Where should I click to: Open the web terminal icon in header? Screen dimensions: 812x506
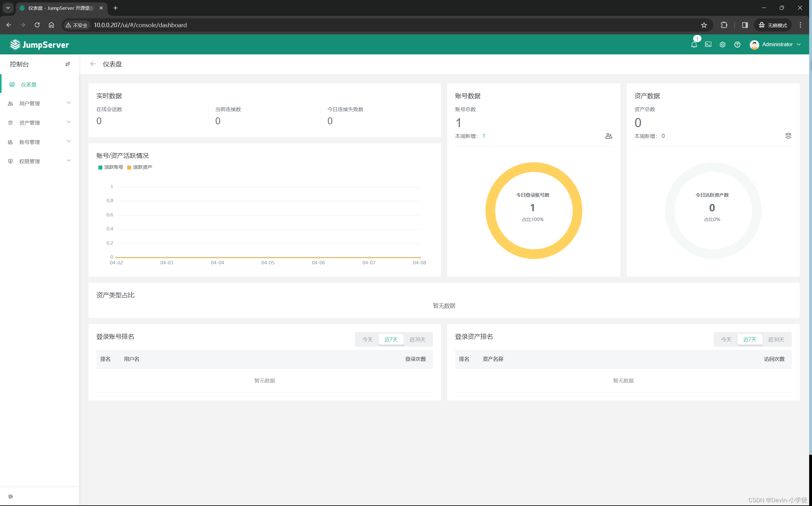tap(708, 44)
